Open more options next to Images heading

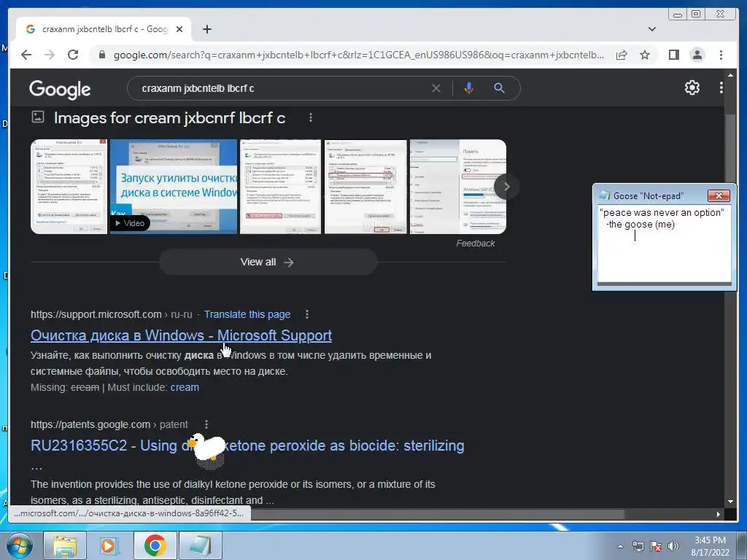click(311, 117)
